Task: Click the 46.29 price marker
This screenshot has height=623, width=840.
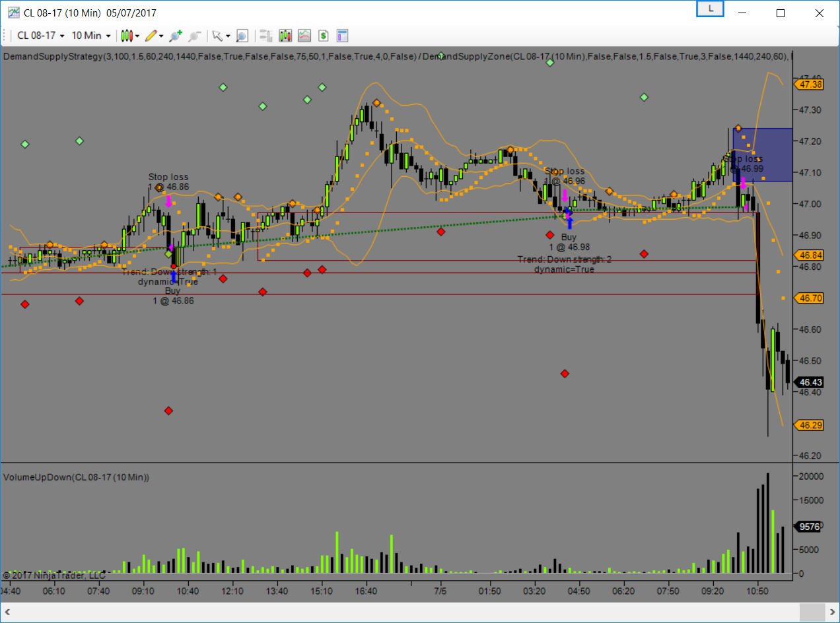Action: [810, 425]
